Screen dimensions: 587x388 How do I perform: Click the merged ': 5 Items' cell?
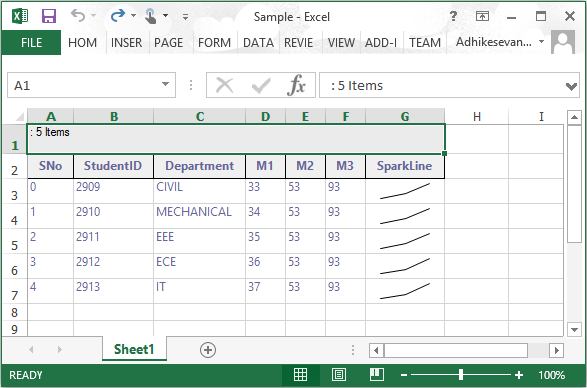click(236, 139)
